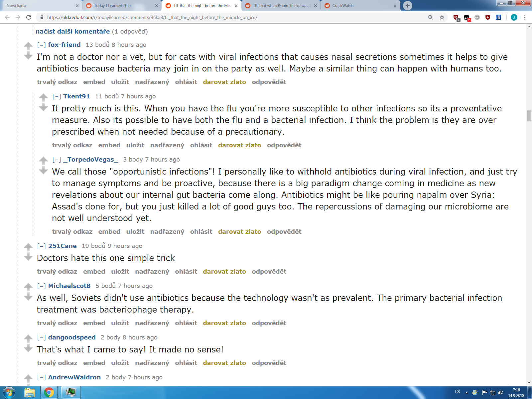Collapse fox-friend's comment thread
Screen dimensions: 532x399
[x=41, y=45]
